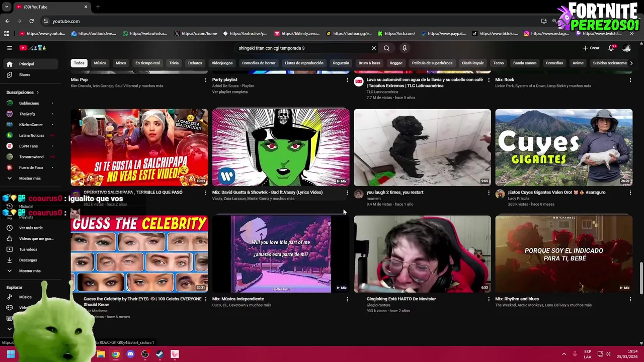The image size is (644, 362).
Task: Select the Mixes filter chip
Action: click(x=121, y=63)
